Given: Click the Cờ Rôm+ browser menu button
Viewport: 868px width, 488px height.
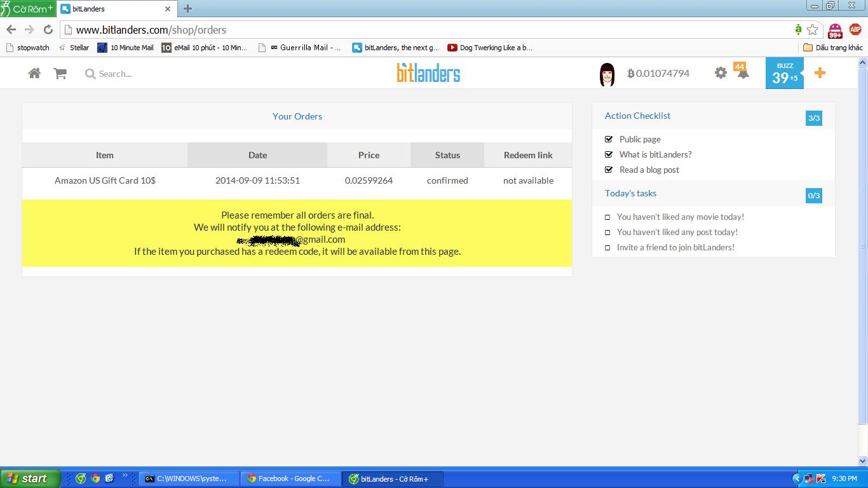Looking at the screenshot, I should [28, 9].
